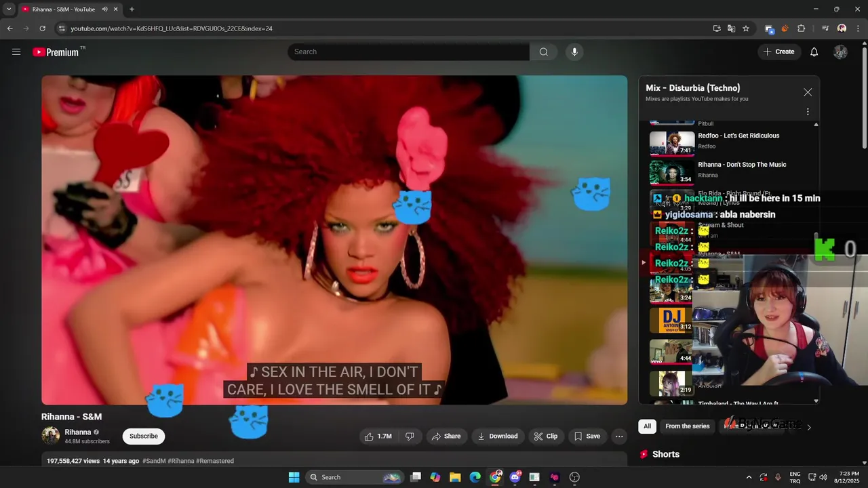This screenshot has height=488, width=868.
Task: Click the address bar URL
Action: coord(172,28)
